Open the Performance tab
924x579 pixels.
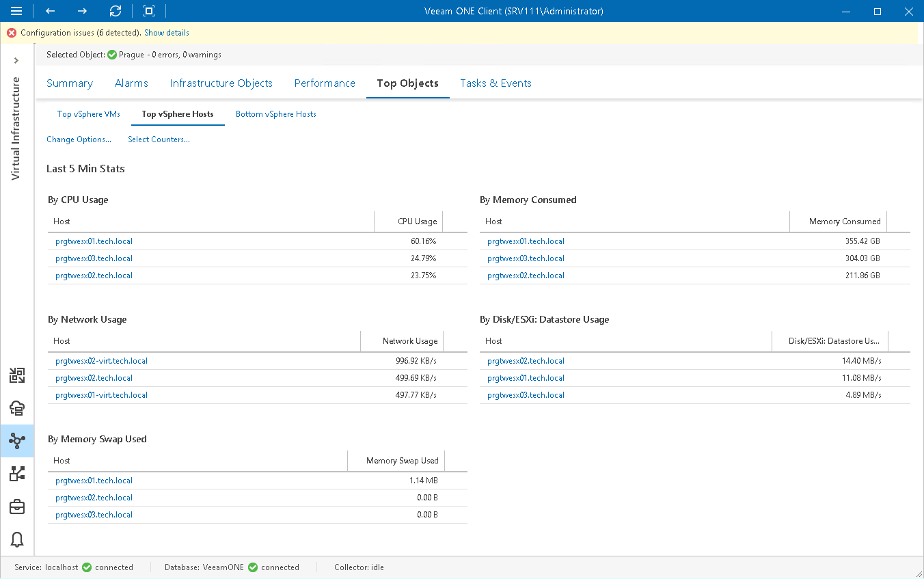[325, 83]
